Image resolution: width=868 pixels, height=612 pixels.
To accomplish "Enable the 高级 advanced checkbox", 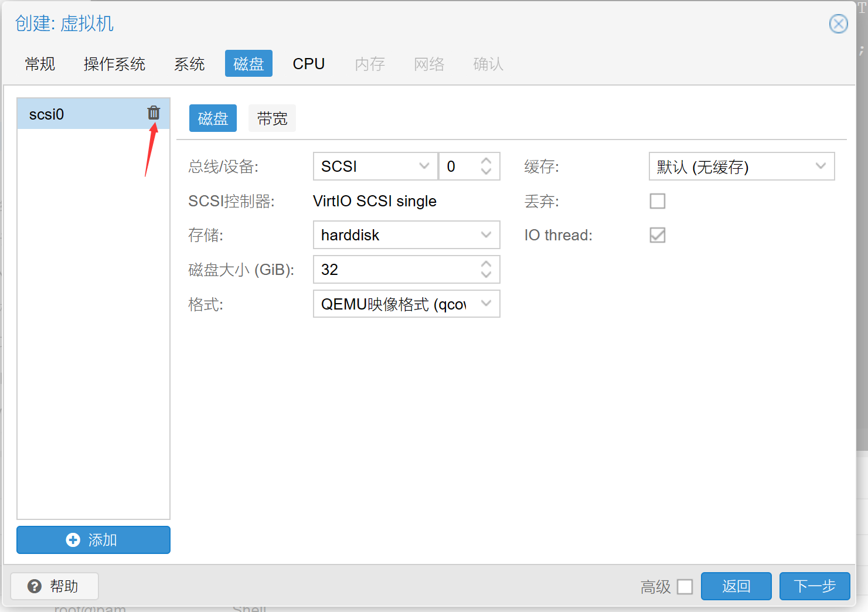I will tap(685, 587).
